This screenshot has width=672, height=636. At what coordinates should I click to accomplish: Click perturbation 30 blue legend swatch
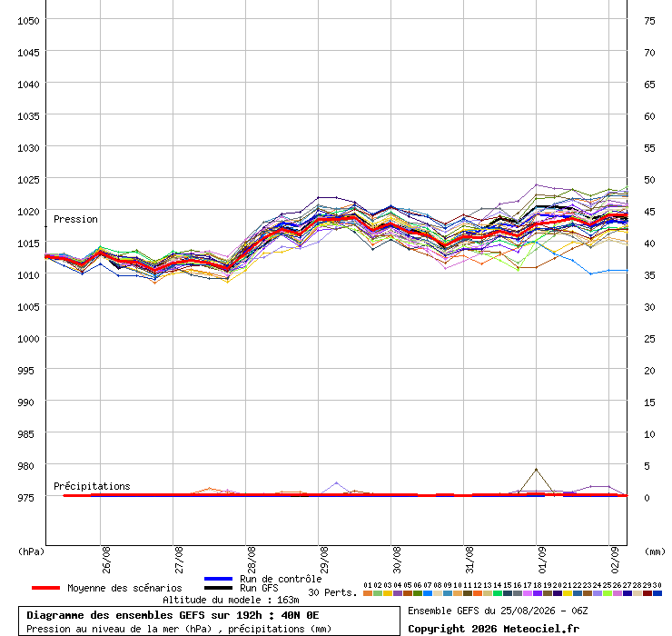tap(657, 593)
